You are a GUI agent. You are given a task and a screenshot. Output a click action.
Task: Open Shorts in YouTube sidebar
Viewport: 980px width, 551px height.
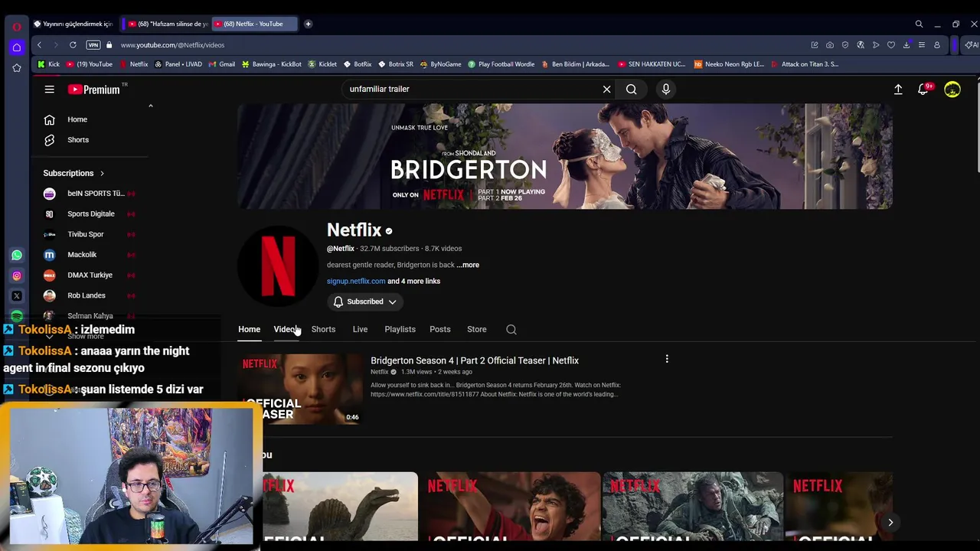[x=78, y=140]
